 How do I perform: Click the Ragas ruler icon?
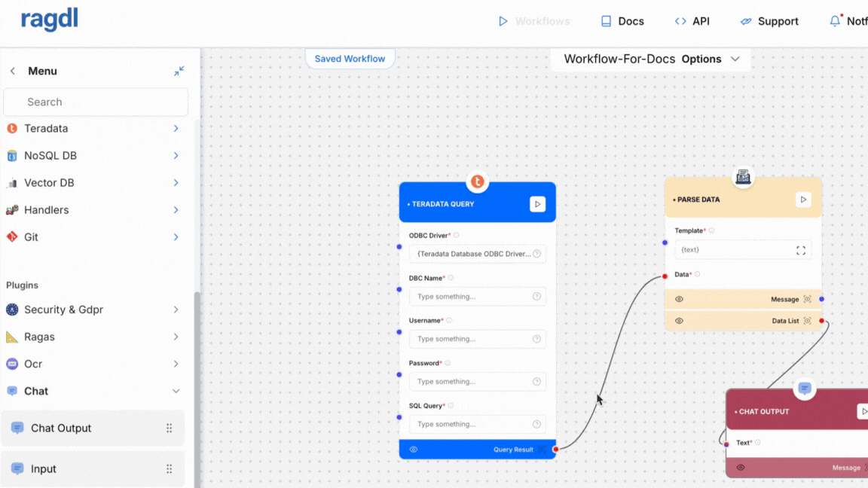12,337
